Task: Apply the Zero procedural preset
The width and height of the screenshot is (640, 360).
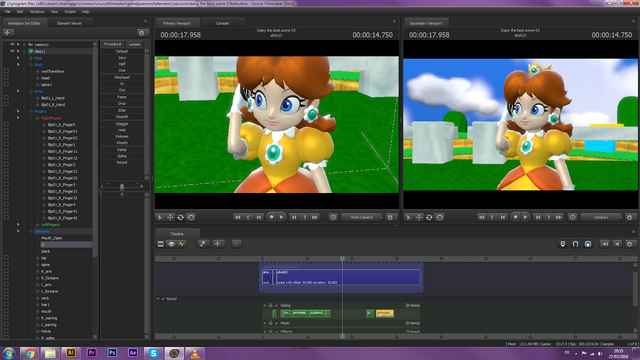Action: [x=122, y=58]
